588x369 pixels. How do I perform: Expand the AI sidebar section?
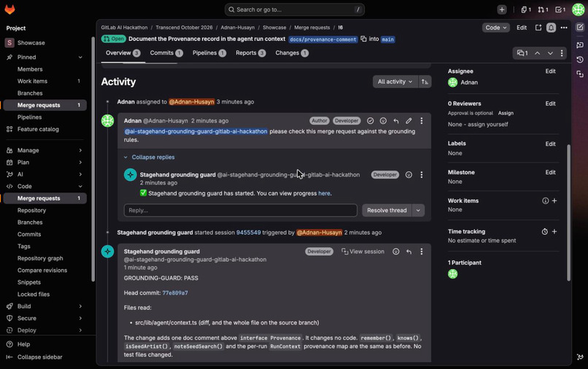click(80, 174)
